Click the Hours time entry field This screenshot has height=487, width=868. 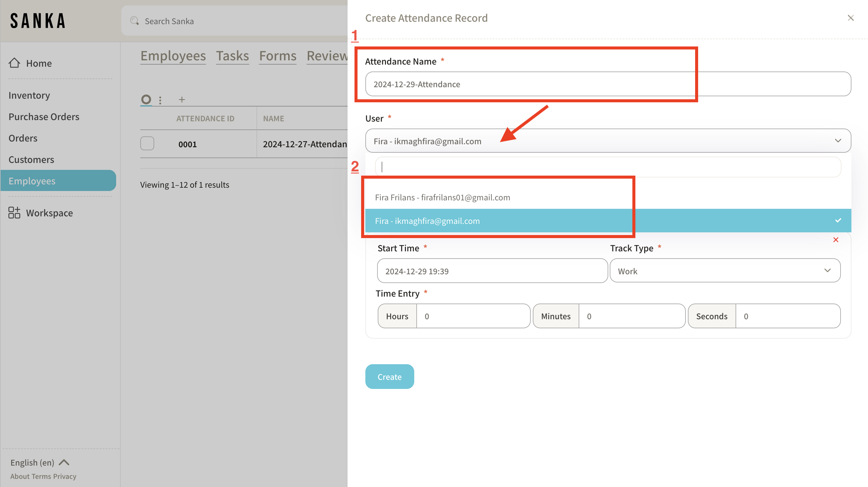point(473,316)
